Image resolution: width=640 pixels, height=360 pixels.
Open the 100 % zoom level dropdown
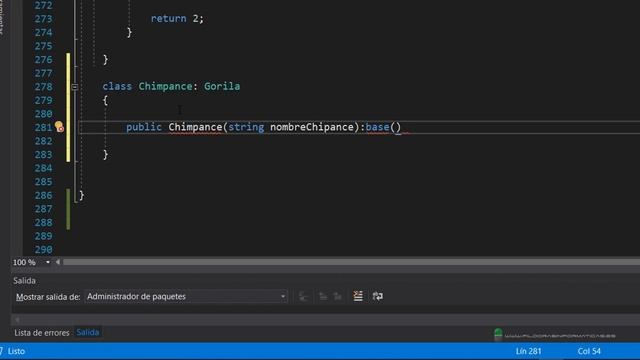pyautogui.click(x=48, y=262)
